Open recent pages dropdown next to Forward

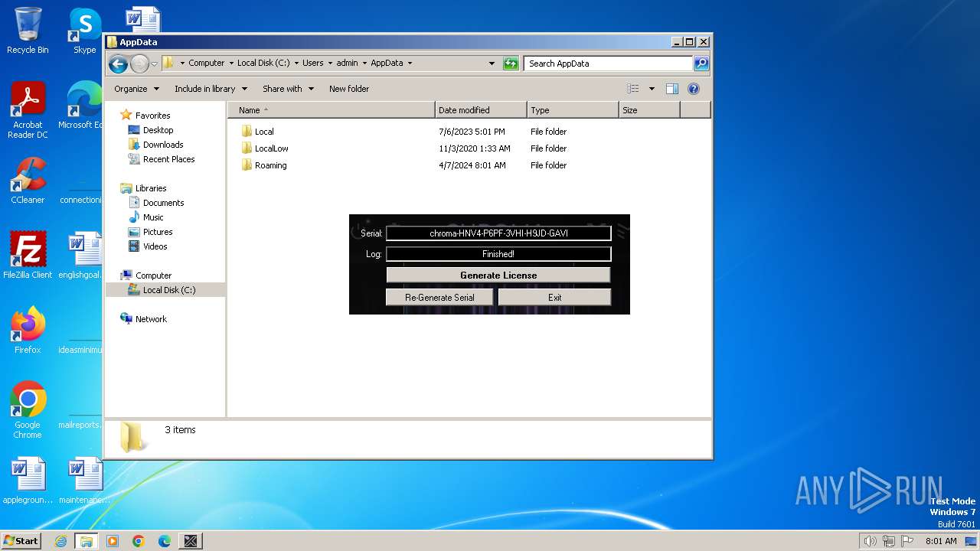tap(155, 64)
